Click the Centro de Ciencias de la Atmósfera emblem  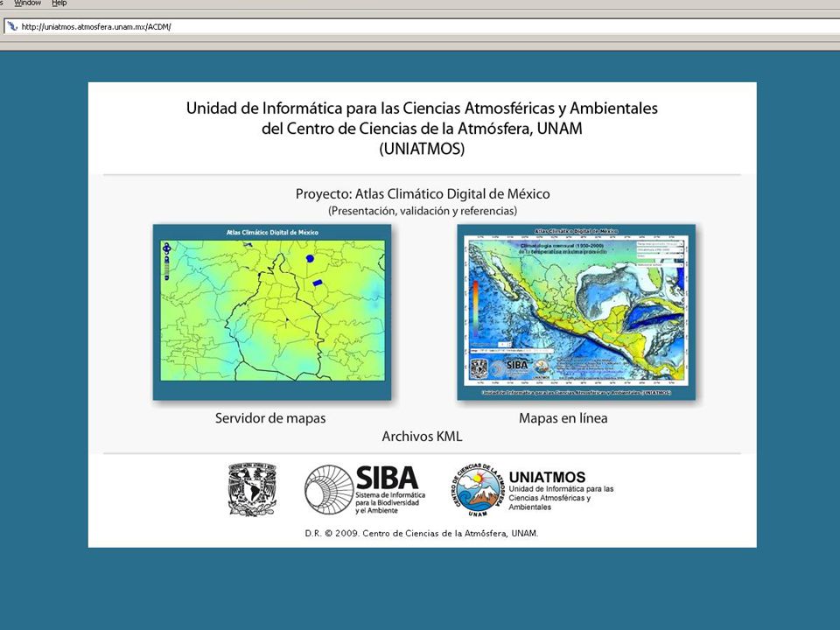(x=477, y=490)
